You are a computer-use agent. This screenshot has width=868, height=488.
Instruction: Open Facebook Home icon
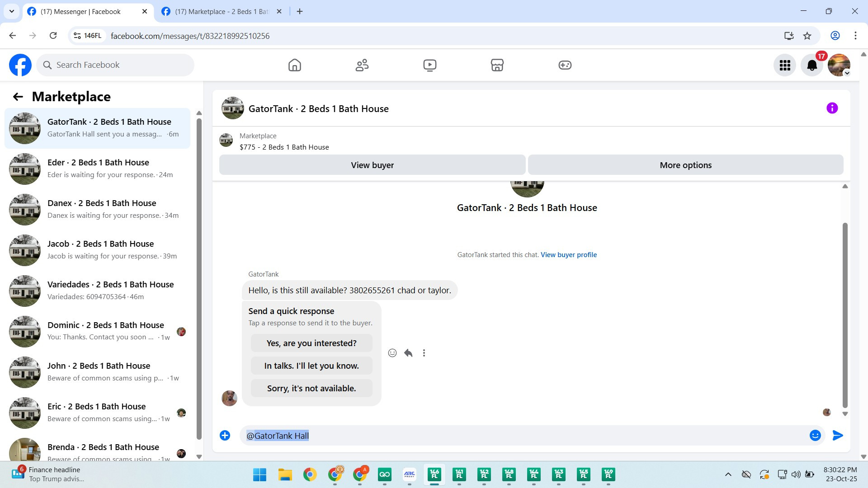click(294, 65)
